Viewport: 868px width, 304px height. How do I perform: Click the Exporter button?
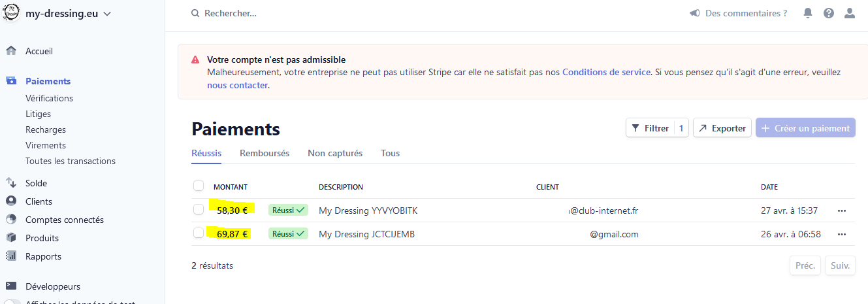722,128
